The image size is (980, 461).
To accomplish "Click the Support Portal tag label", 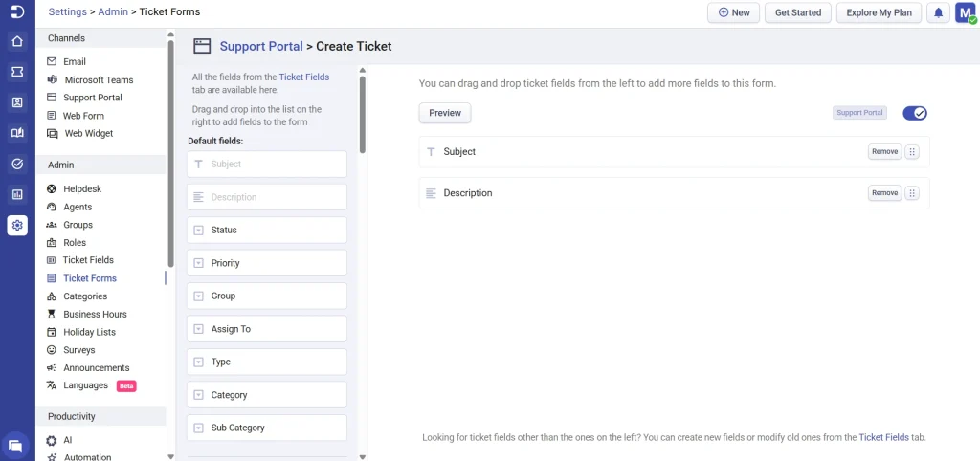I will [860, 113].
